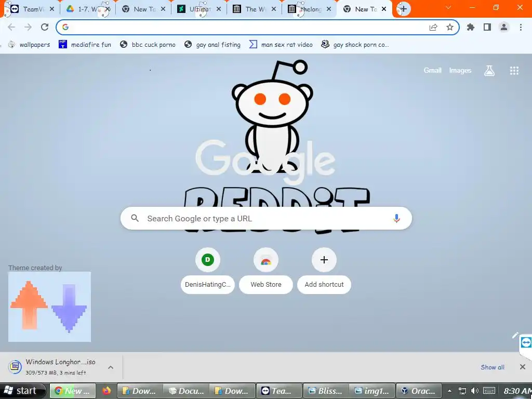Click the Windows Longhor....iso download item
The image size is (532, 399).
(x=60, y=367)
